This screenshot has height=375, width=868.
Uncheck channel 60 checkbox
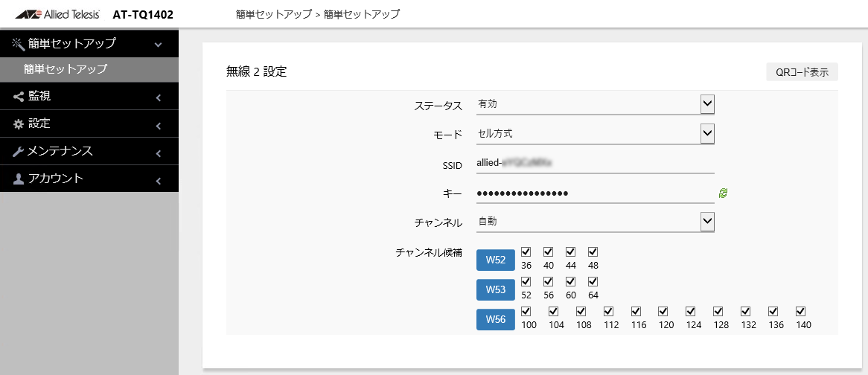tap(571, 281)
